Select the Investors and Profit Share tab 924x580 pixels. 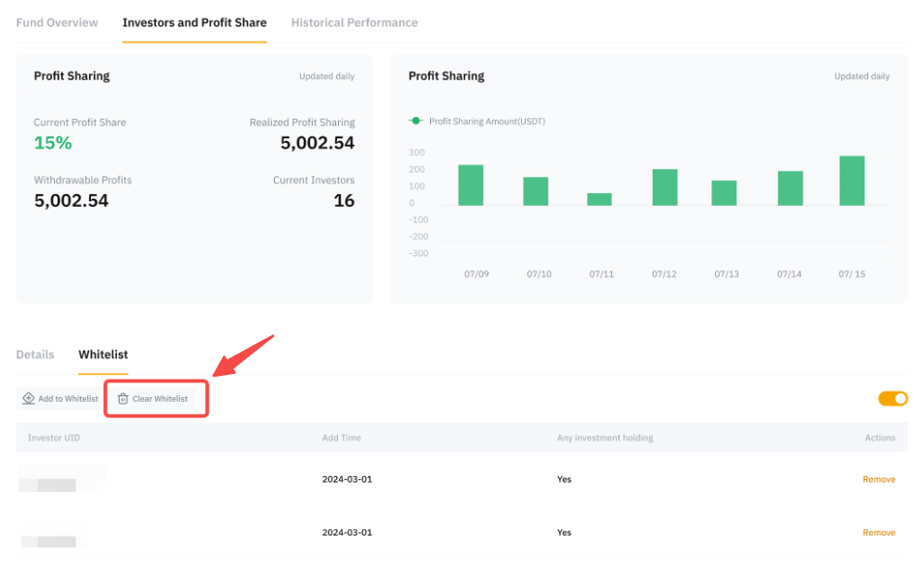[194, 22]
